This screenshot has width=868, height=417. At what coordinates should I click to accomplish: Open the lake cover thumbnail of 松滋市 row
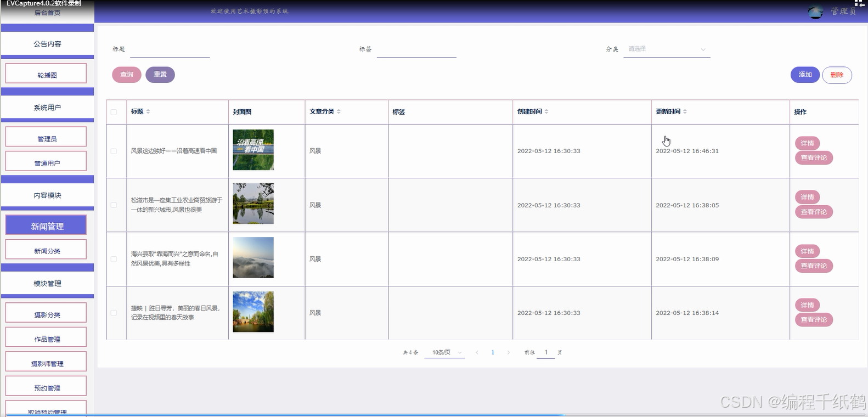pos(253,204)
